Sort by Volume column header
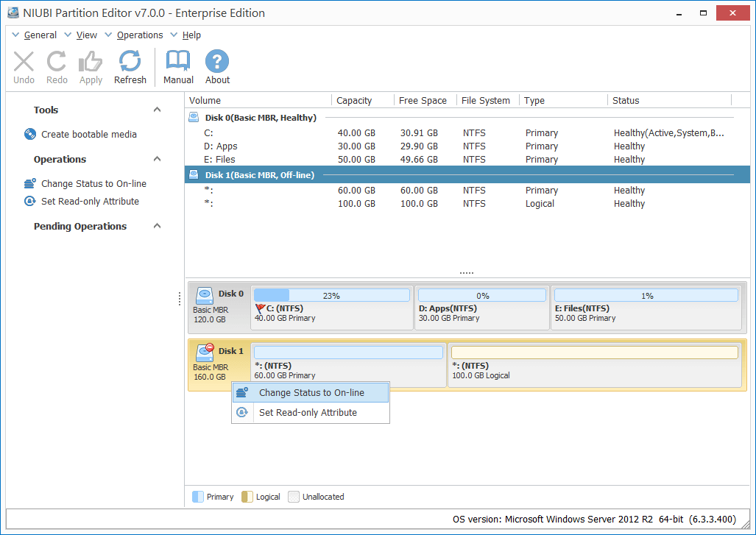This screenshot has height=535, width=756. point(258,100)
